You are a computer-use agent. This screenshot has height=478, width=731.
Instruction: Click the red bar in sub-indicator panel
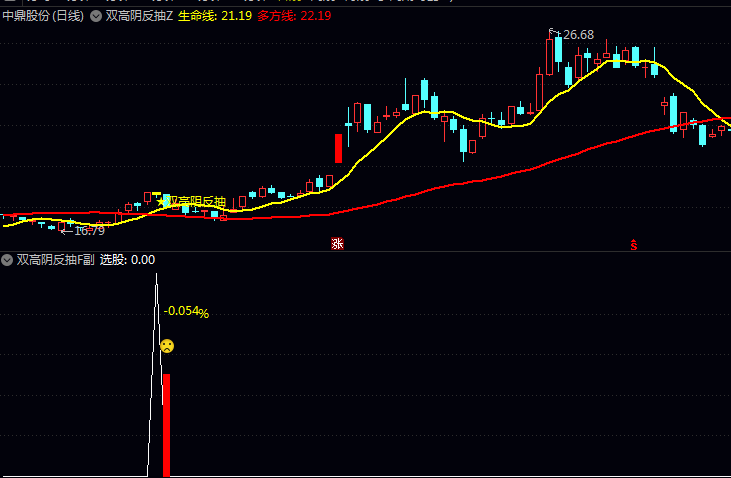pos(166,425)
